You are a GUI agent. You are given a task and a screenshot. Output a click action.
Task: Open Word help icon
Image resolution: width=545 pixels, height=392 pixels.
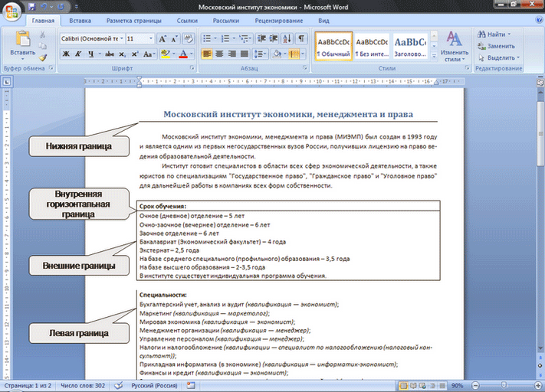tap(539, 20)
